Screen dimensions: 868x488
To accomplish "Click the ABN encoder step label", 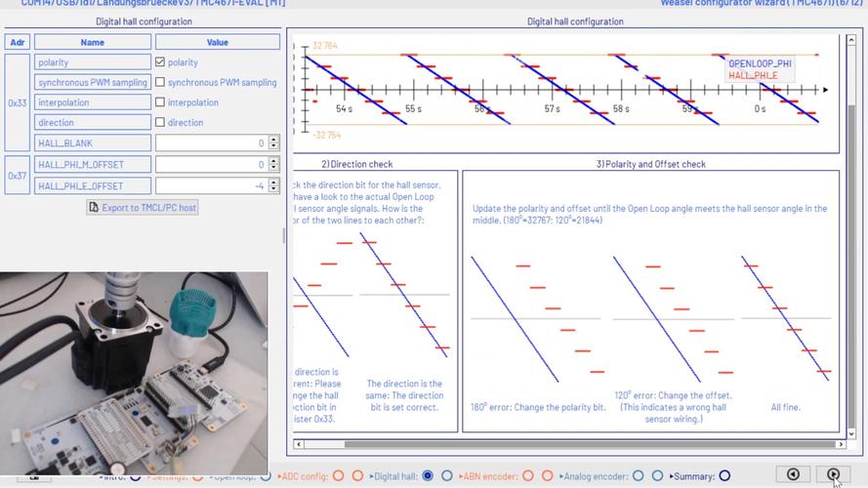I will (489, 476).
